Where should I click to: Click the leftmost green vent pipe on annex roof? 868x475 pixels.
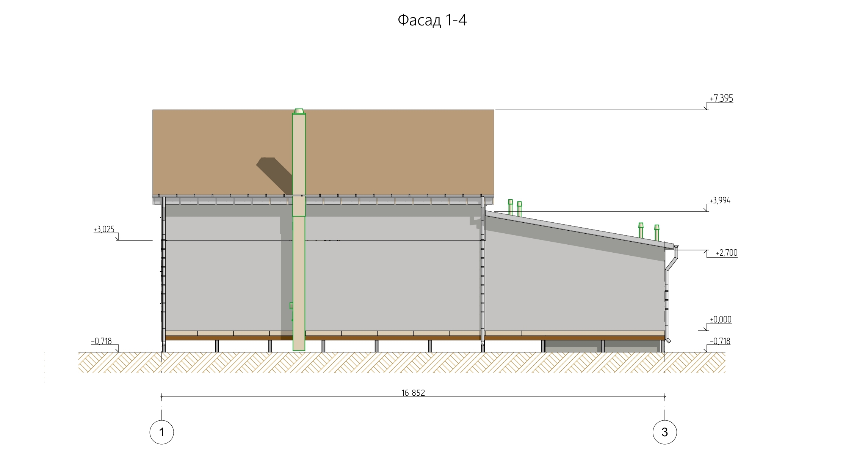coord(510,207)
